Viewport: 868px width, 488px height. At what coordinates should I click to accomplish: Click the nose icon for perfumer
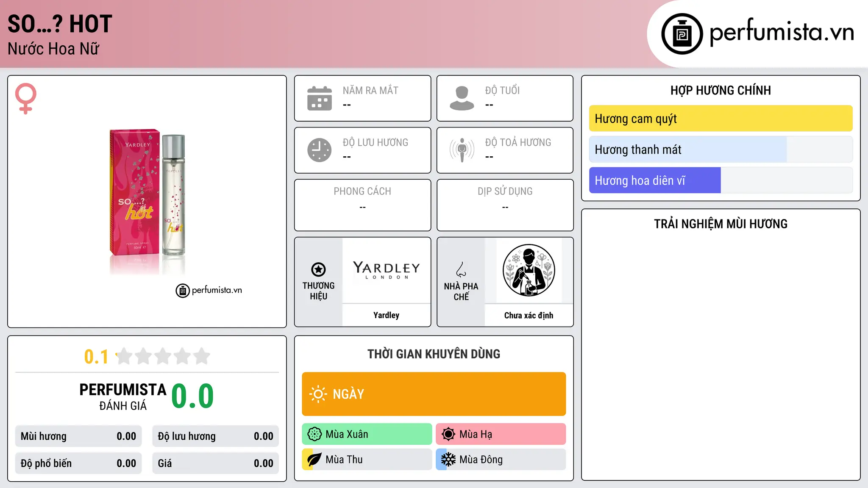(461, 269)
